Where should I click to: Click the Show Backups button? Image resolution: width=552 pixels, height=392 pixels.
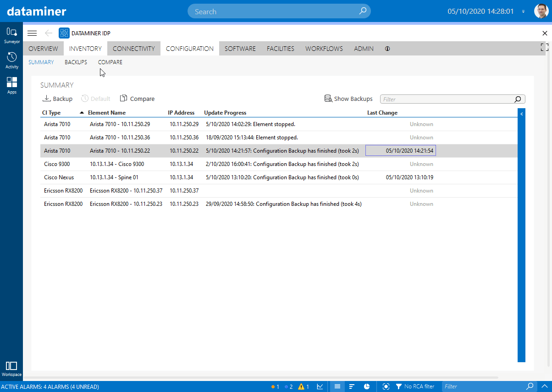[x=348, y=99]
